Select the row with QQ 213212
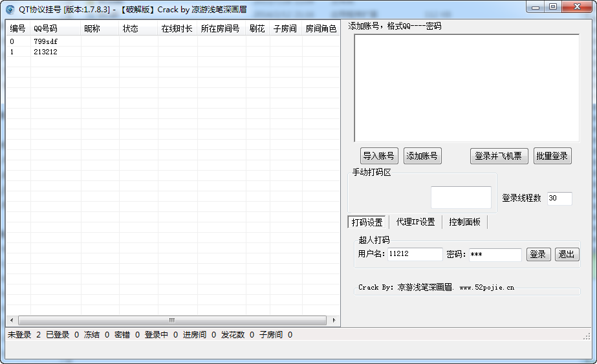The image size is (597, 364). point(173,52)
